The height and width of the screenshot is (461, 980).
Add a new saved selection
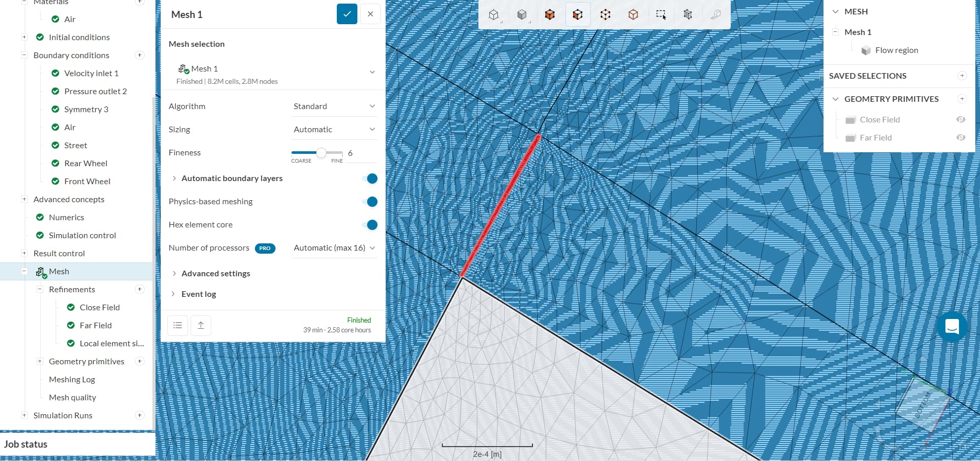pyautogui.click(x=962, y=76)
